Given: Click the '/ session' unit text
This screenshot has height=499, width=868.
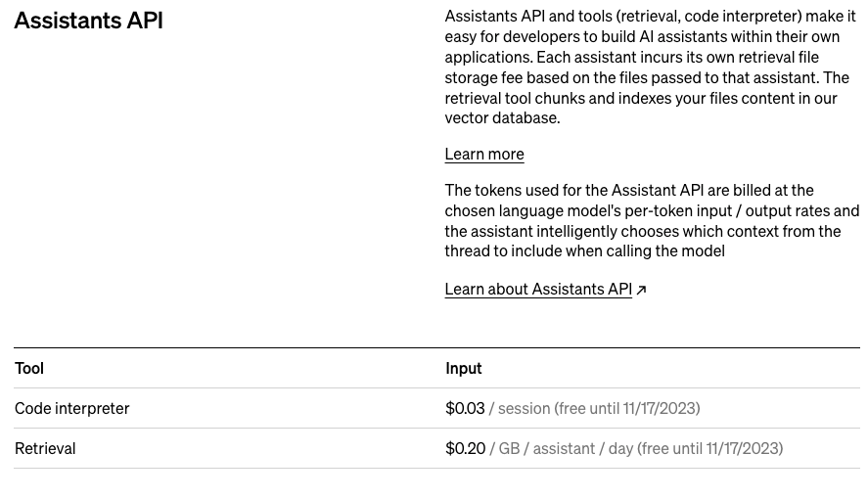Looking at the screenshot, I should [520, 408].
